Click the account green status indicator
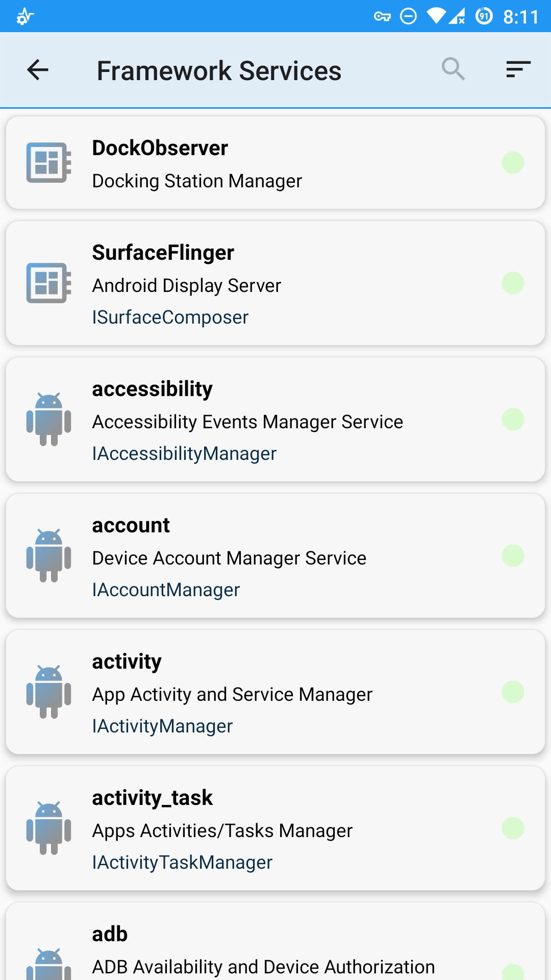The image size is (551, 980). coord(513,556)
